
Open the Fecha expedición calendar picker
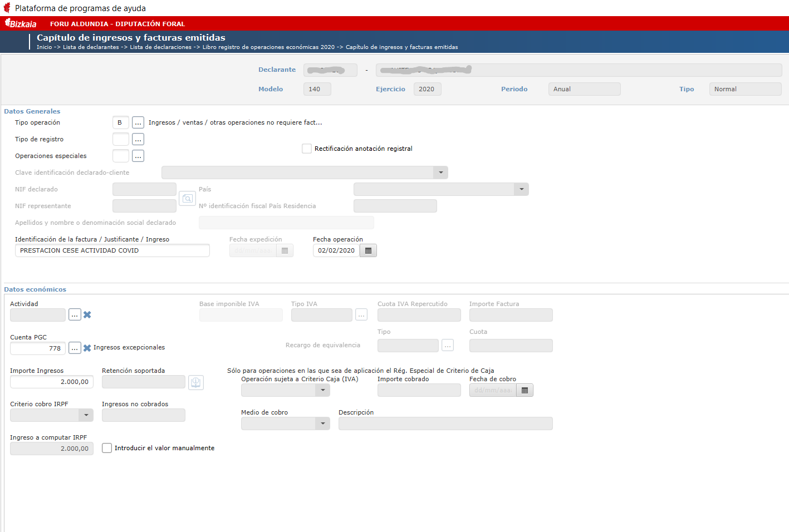(x=285, y=250)
